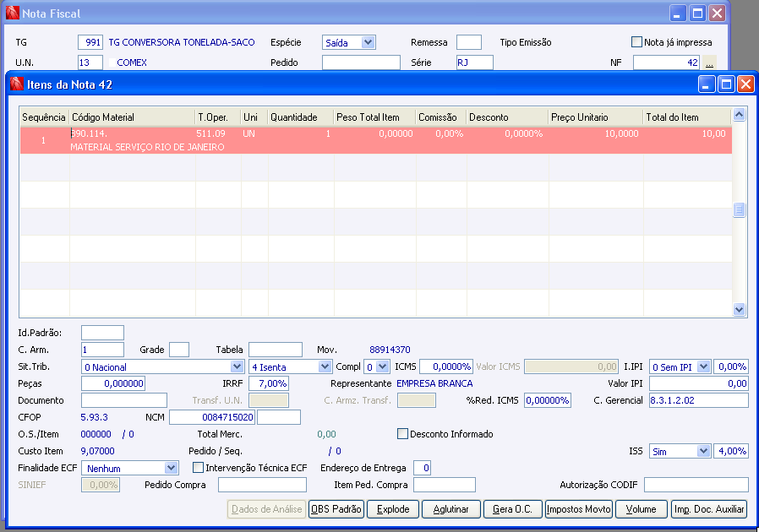
Task: Close the Itens da Nota window
Action: tap(745, 84)
